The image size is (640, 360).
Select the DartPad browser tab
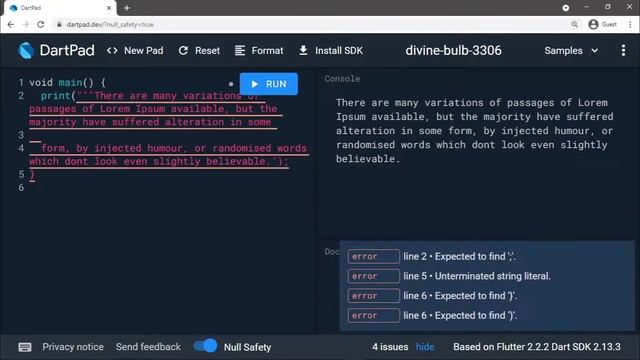coord(59,8)
